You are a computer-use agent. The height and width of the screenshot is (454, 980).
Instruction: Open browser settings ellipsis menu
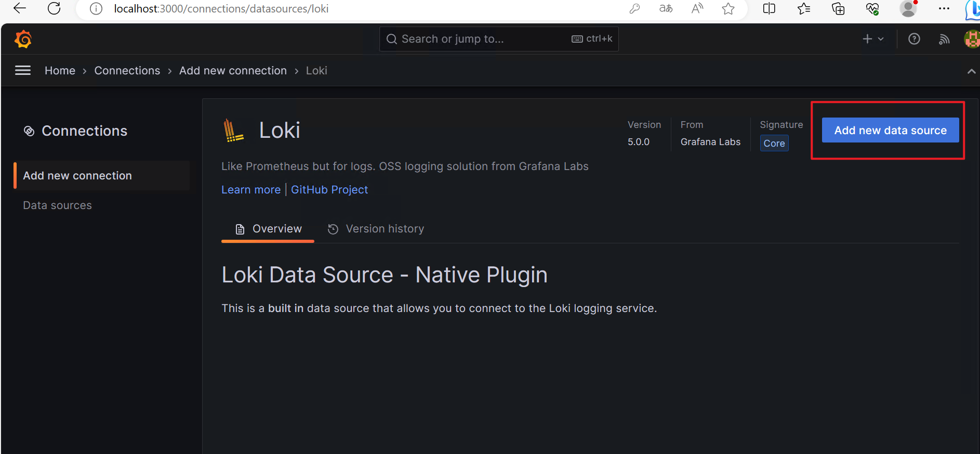(x=944, y=8)
